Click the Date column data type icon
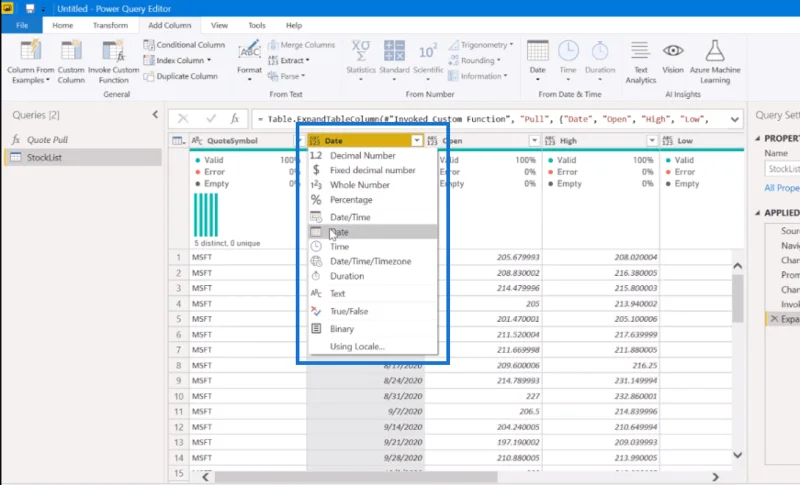Image resolution: width=800 pixels, height=485 pixels. click(315, 141)
